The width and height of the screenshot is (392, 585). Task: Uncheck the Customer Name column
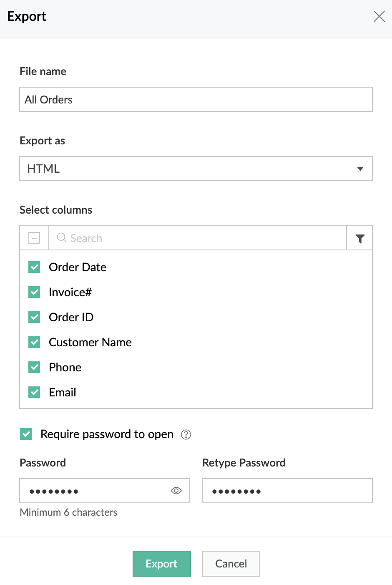(x=34, y=342)
